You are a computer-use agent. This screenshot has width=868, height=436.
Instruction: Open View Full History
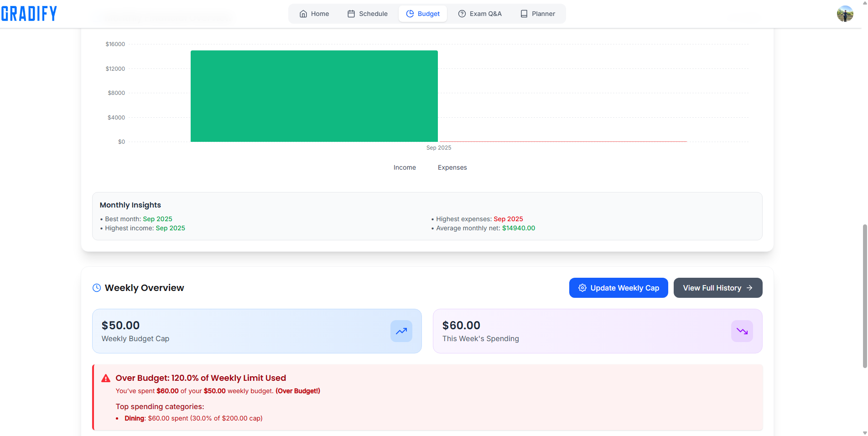pos(718,288)
